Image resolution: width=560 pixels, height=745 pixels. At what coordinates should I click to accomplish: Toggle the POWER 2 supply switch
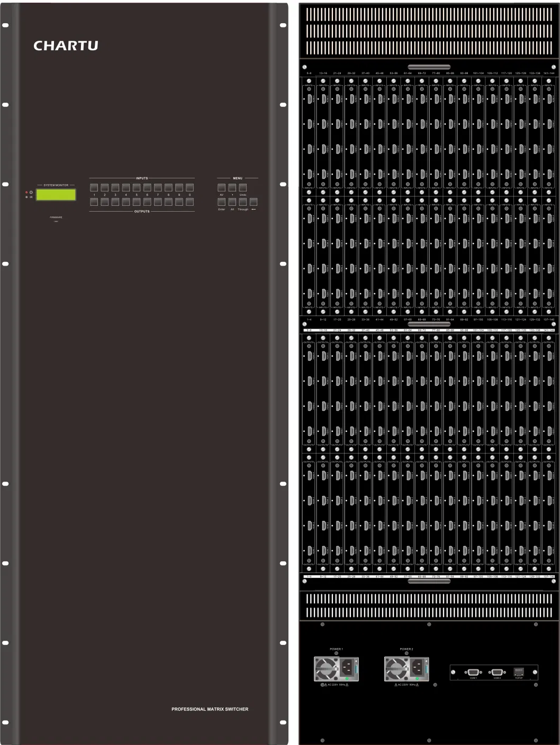coord(427,670)
